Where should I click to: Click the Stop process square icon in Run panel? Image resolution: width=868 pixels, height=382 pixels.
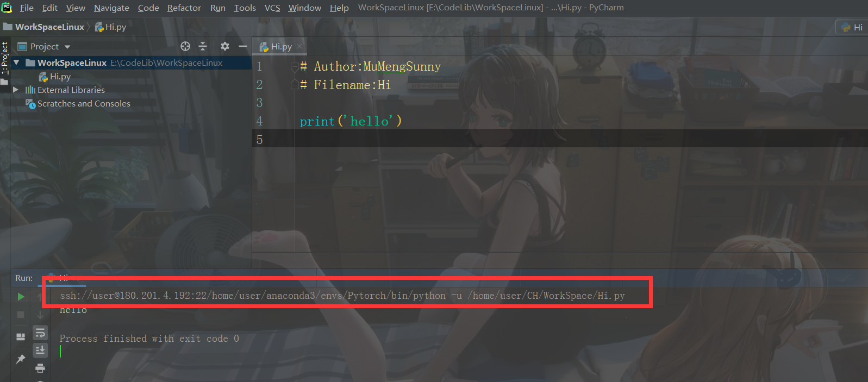pyautogui.click(x=21, y=315)
